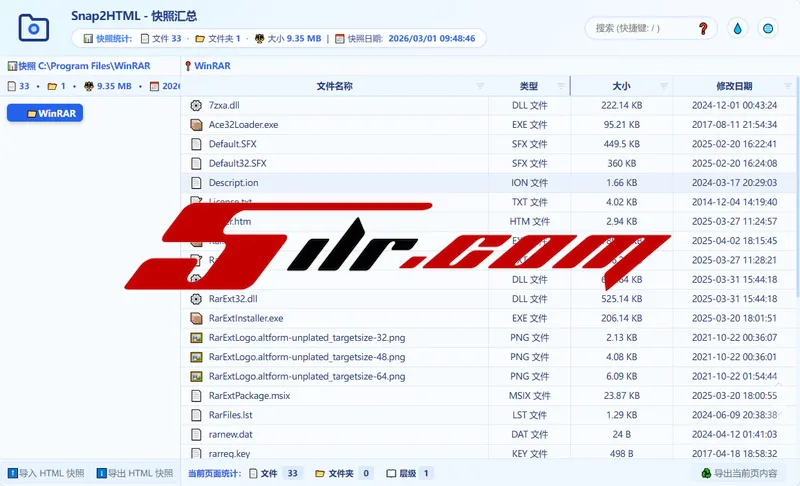Viewport: 800px width, 486px height.
Task: Click the globe language icon
Action: pos(768,28)
